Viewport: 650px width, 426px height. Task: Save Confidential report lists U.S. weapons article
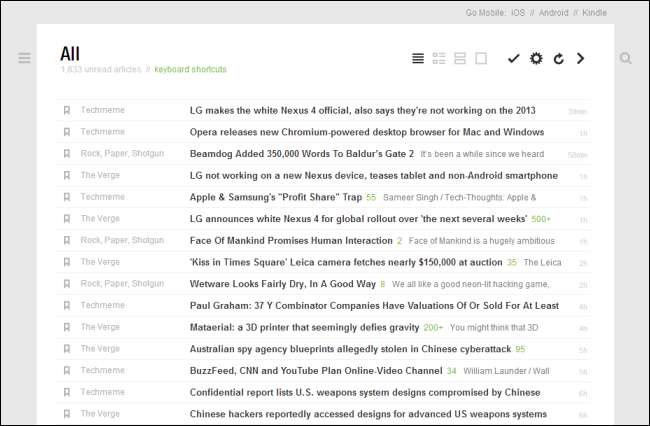(67, 392)
